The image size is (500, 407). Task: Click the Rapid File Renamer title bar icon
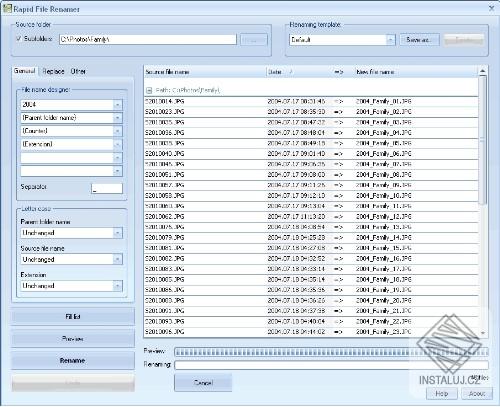coord(7,8)
